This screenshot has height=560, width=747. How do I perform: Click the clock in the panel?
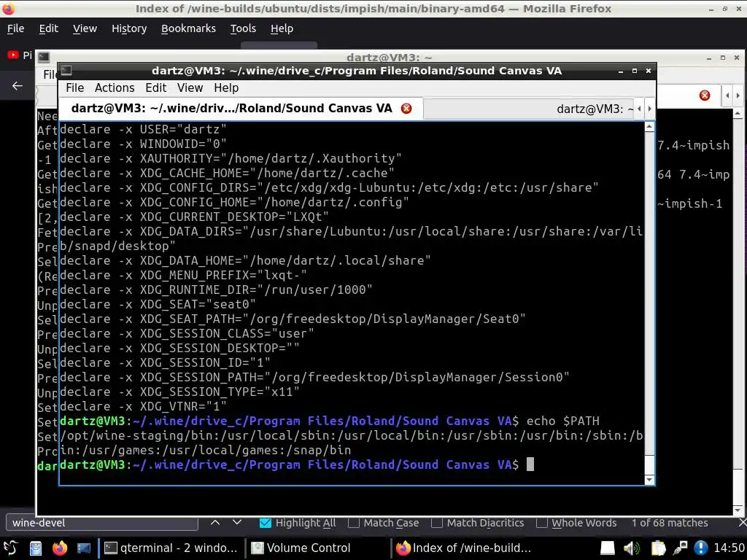point(729,548)
